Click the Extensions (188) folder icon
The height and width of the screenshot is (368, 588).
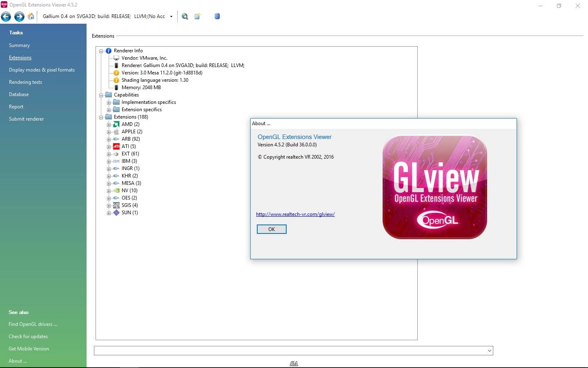(109, 117)
